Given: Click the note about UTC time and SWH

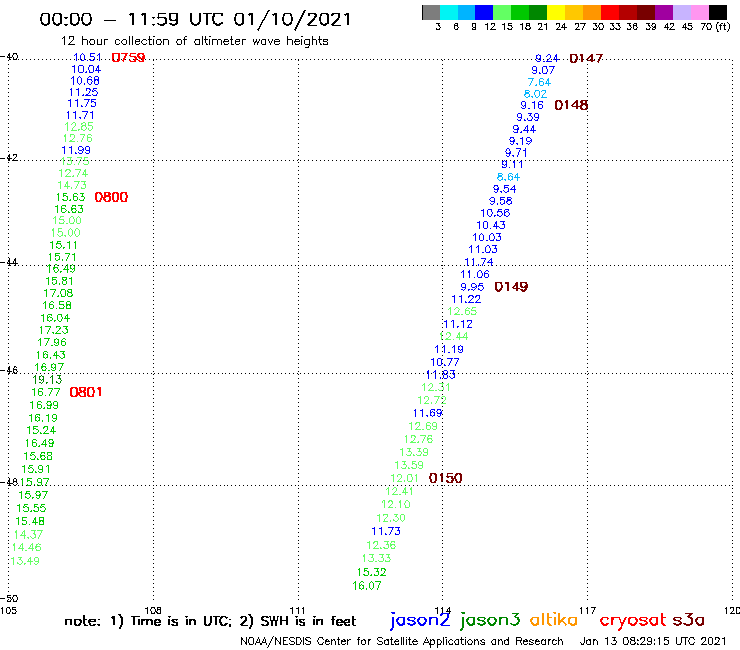Looking at the screenshot, I should (x=210, y=621).
